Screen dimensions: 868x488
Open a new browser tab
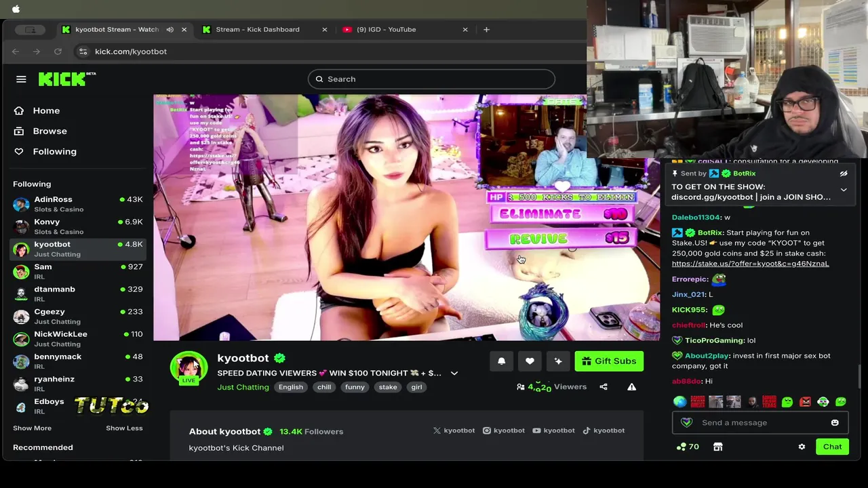coord(486,29)
